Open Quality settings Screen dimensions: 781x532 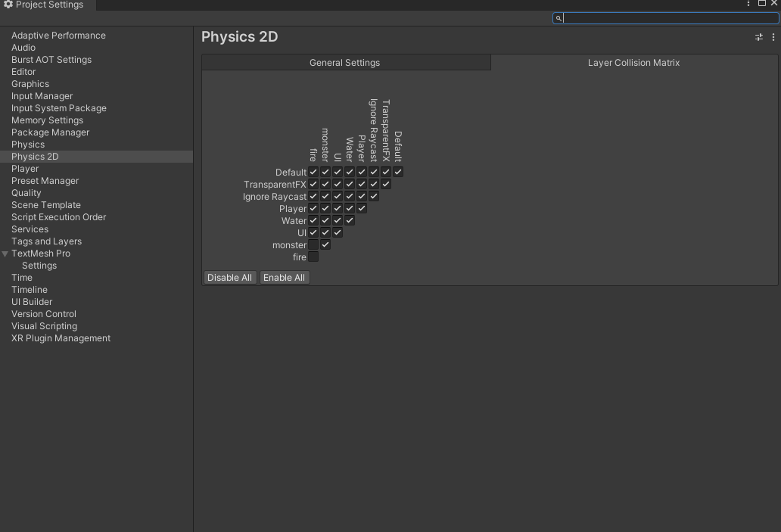[26, 193]
